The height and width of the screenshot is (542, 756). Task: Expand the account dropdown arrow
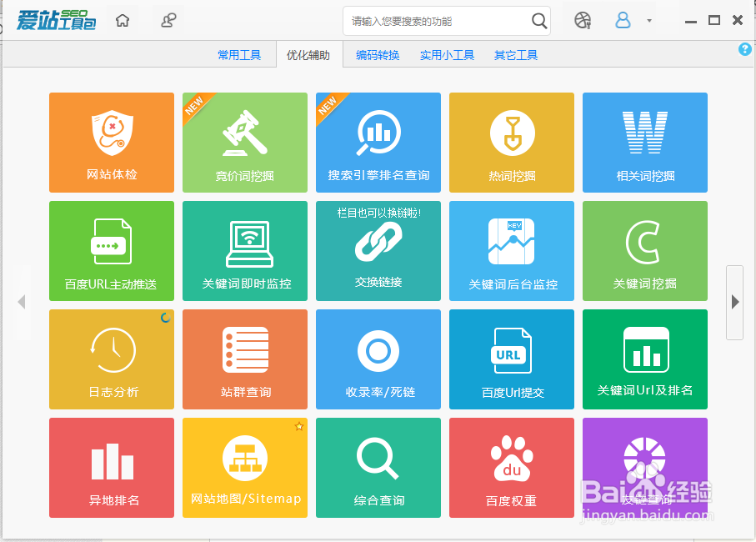pos(649,21)
